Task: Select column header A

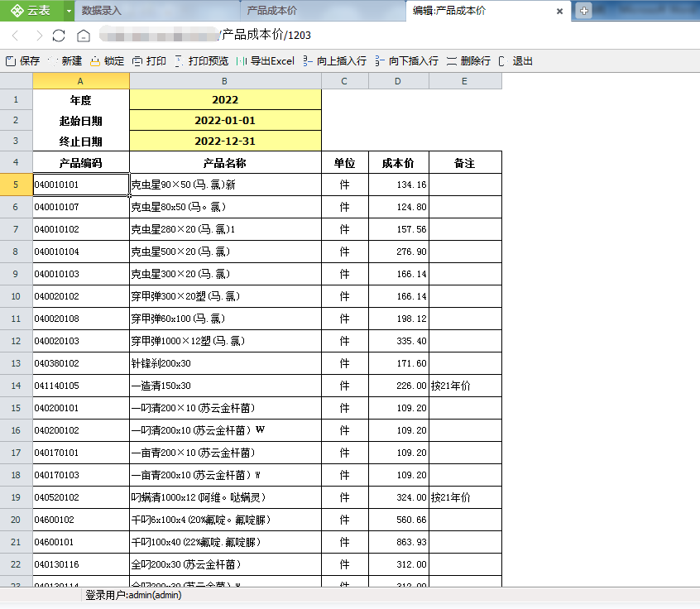Action: click(81, 81)
